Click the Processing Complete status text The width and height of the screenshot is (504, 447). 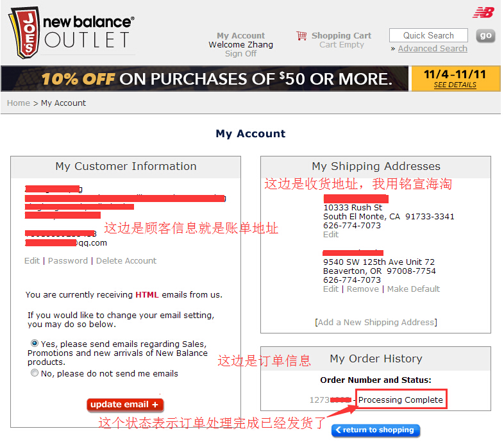coord(401,400)
